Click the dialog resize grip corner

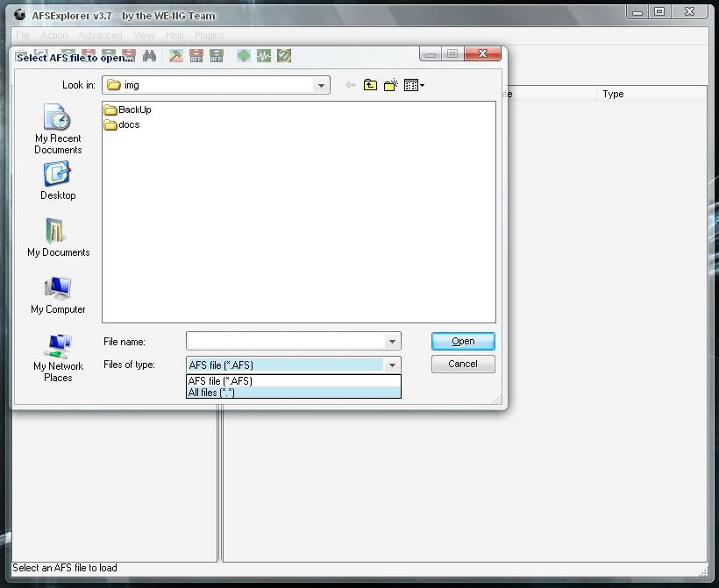[497, 400]
